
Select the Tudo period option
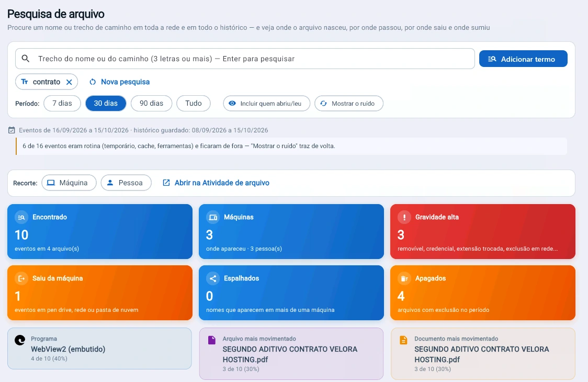point(194,103)
